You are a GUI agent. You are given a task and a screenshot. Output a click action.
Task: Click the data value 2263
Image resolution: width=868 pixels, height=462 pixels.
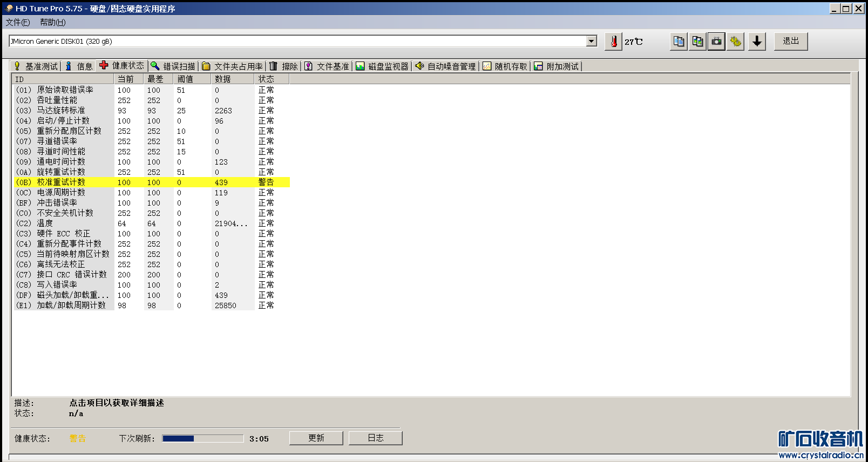223,111
